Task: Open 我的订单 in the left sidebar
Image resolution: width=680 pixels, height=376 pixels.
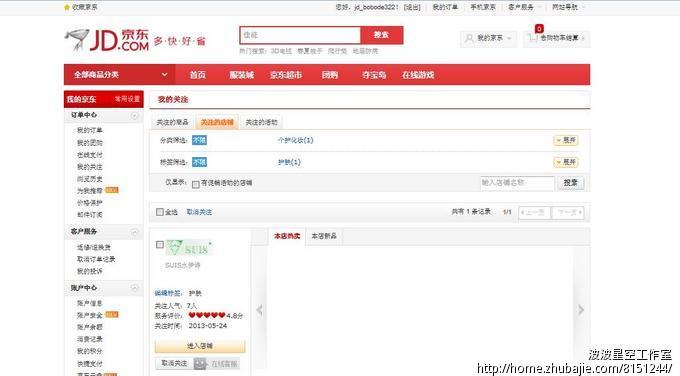Action: tap(90, 131)
